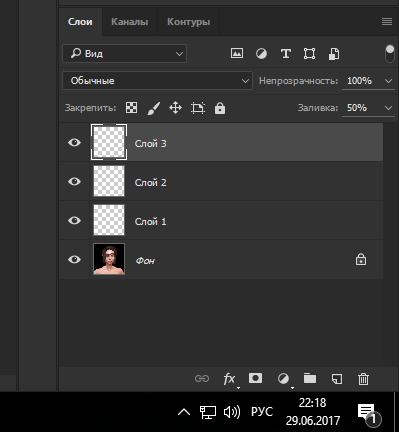Screen dimensions: 399x432
Task: Add a layer style fx button
Action: (x=229, y=379)
